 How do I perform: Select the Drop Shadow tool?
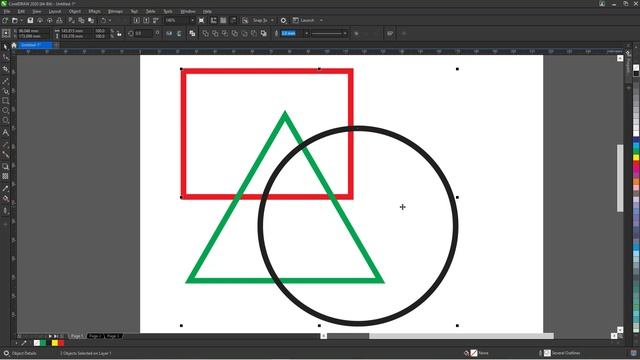point(5,167)
